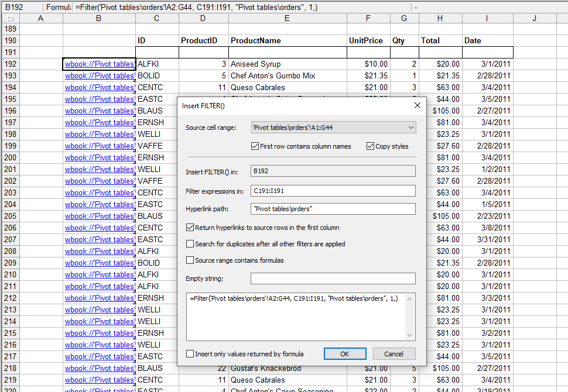Viewport: 568px width, 392px height.
Task: Select row 200 header
Action: [11, 158]
